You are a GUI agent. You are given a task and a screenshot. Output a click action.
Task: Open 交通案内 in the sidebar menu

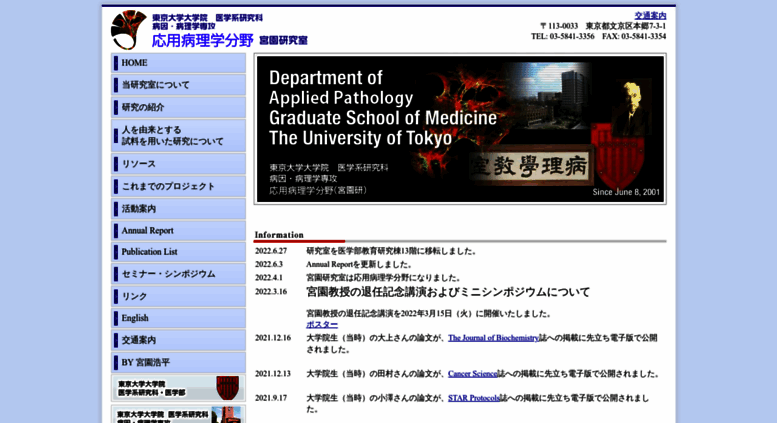[178, 340]
